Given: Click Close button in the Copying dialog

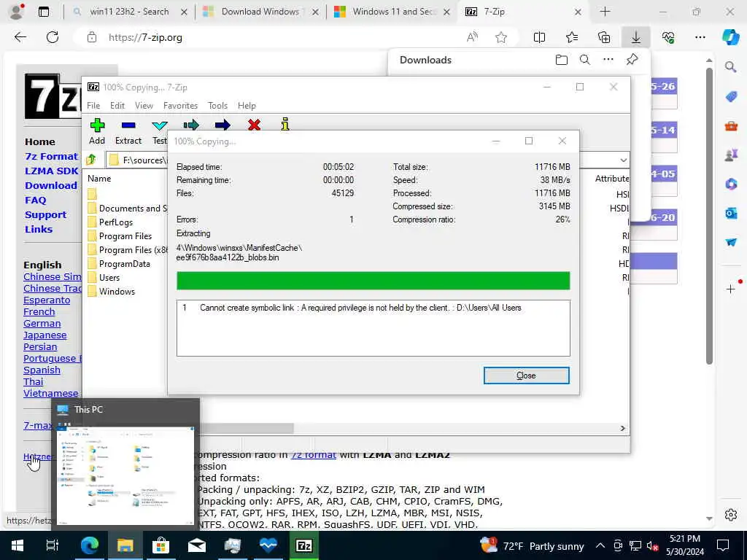Looking at the screenshot, I should tap(527, 376).
